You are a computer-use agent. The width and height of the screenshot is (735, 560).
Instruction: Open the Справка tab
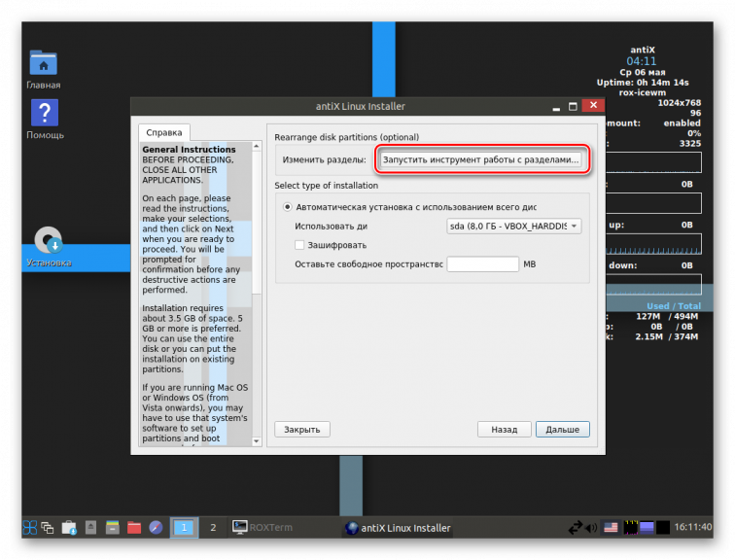[164, 132]
